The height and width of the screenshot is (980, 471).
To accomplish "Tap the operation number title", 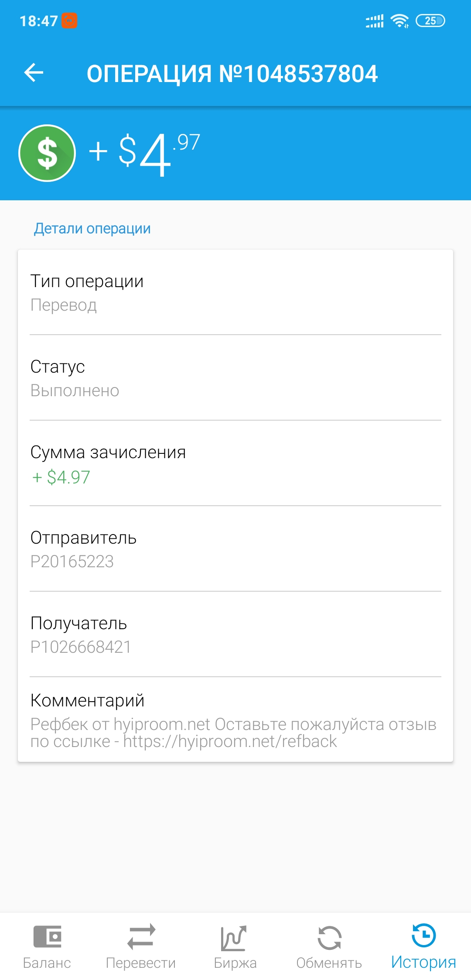I will point(232,73).
